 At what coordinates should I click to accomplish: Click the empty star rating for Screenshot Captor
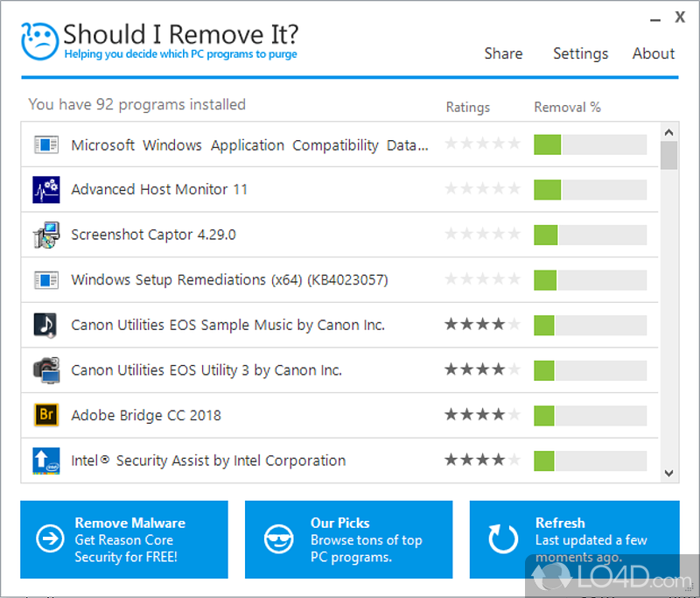483,234
